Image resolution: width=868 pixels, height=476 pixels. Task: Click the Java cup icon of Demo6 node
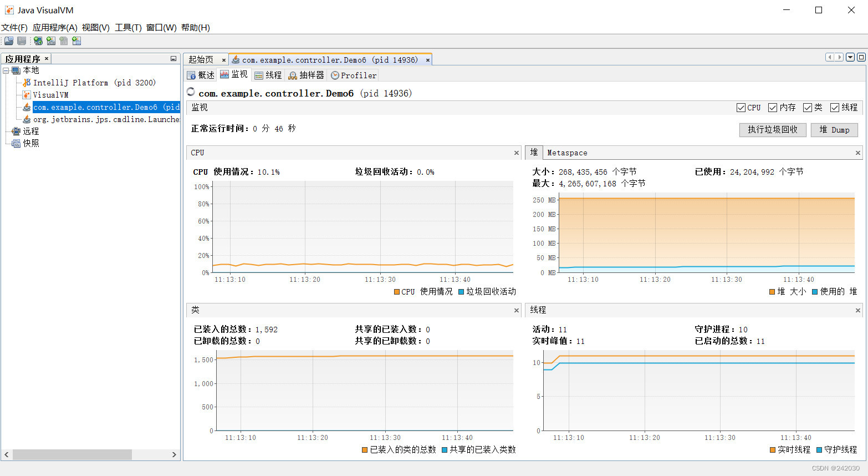coord(27,107)
